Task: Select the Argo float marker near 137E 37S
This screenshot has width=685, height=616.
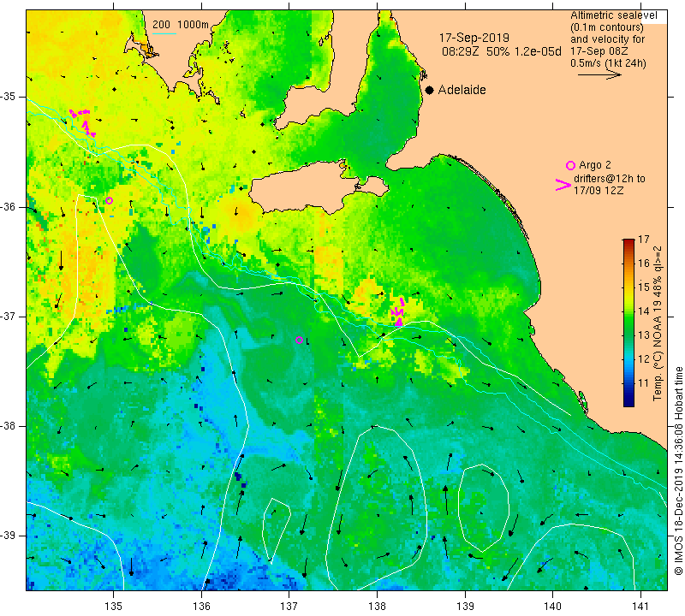Action: 299,341
